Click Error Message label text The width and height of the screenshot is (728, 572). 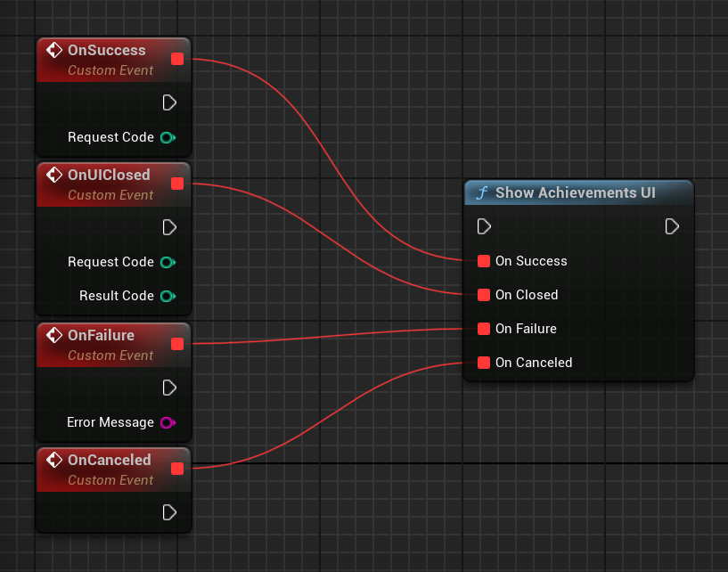[x=110, y=422]
